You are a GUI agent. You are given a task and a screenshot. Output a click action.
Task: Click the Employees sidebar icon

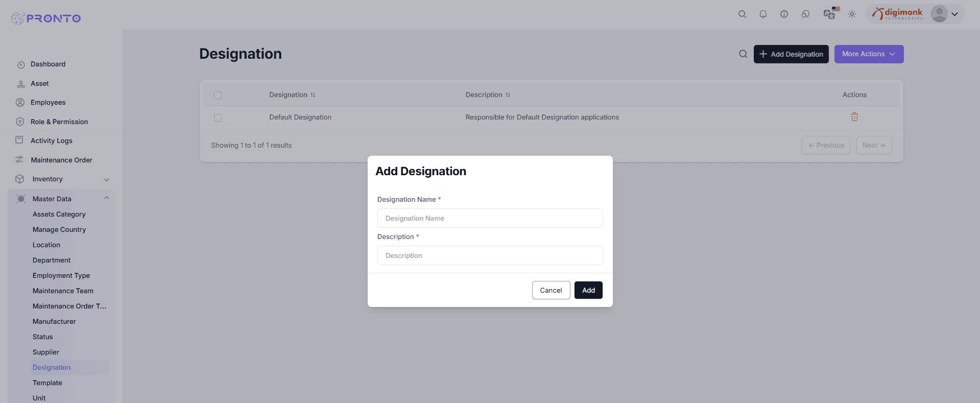(20, 103)
